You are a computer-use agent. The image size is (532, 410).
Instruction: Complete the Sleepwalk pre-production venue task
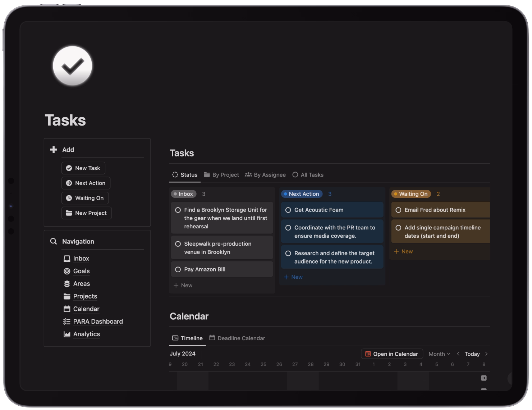tap(178, 244)
